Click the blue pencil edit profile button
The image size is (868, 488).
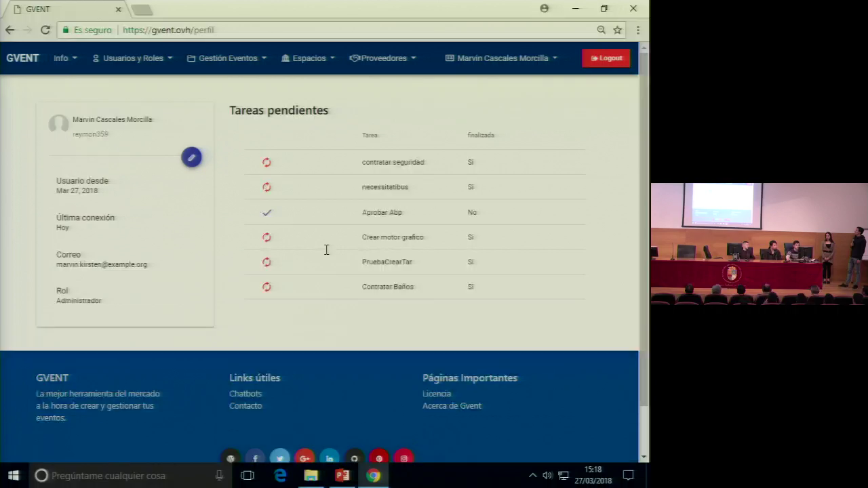[x=191, y=157]
